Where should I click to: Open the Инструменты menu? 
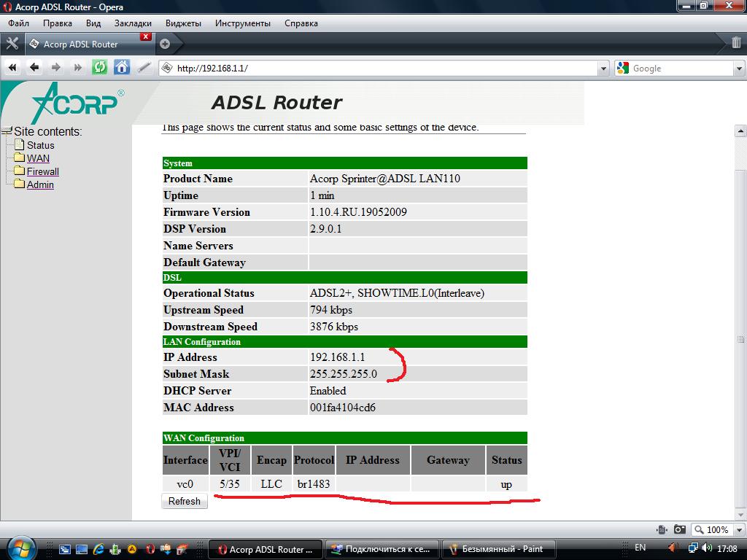coord(242,23)
